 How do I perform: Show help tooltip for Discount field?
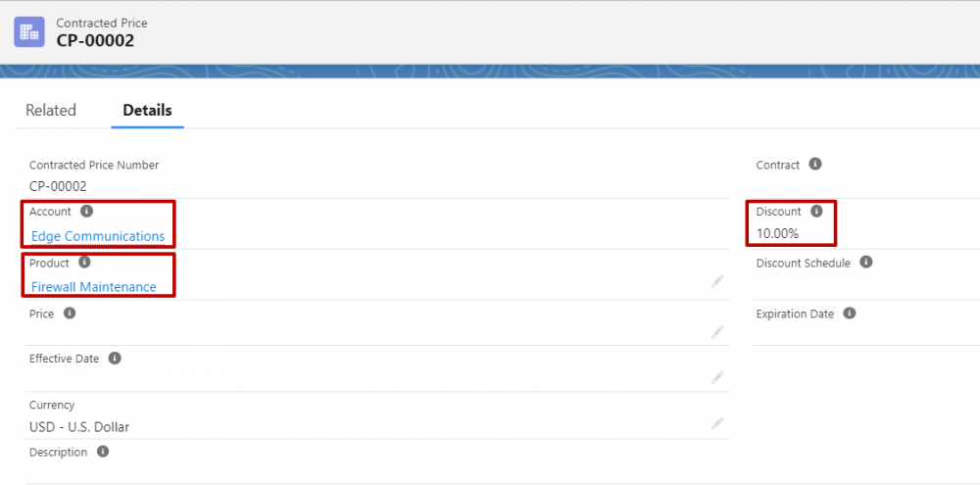(816, 212)
